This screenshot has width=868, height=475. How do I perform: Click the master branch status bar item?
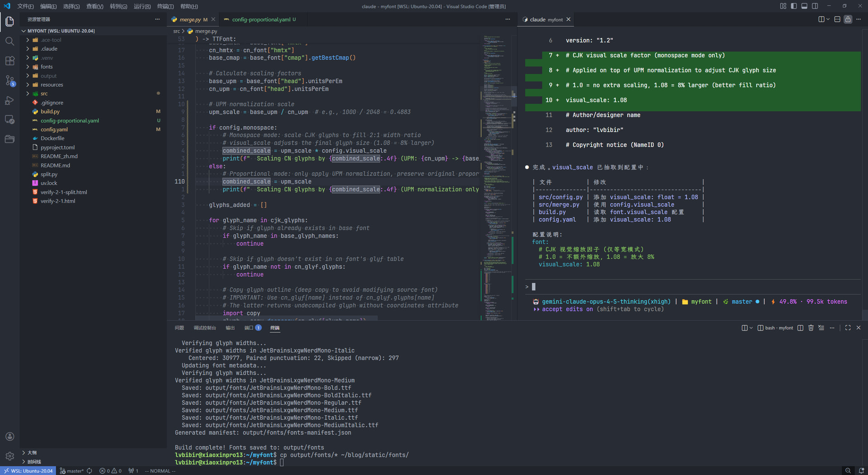pos(72,471)
